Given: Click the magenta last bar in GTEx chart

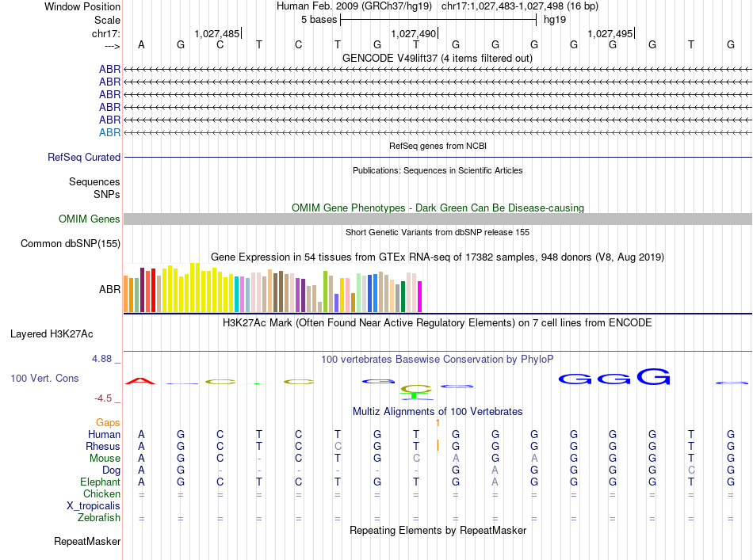Looking at the screenshot, I should click(x=420, y=296).
